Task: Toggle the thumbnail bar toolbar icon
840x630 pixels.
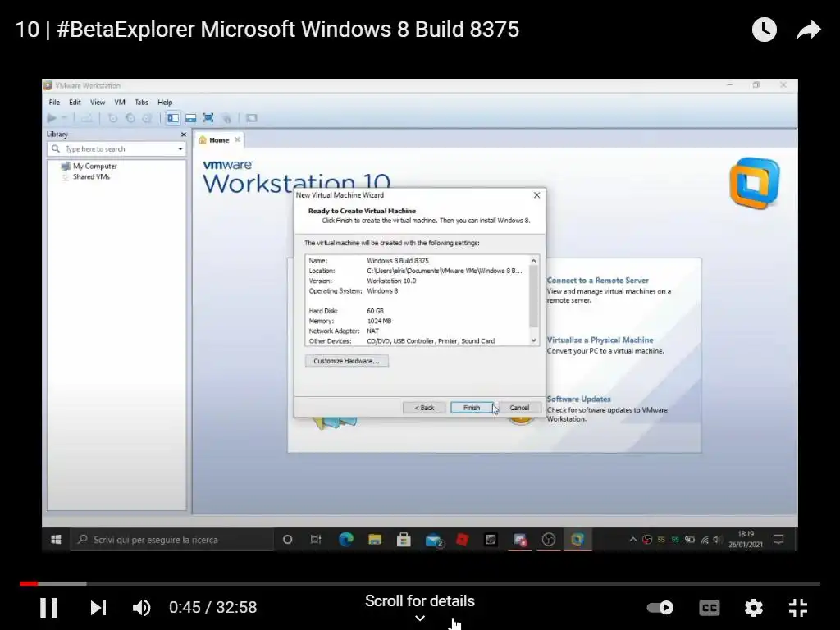Action: tap(190, 118)
